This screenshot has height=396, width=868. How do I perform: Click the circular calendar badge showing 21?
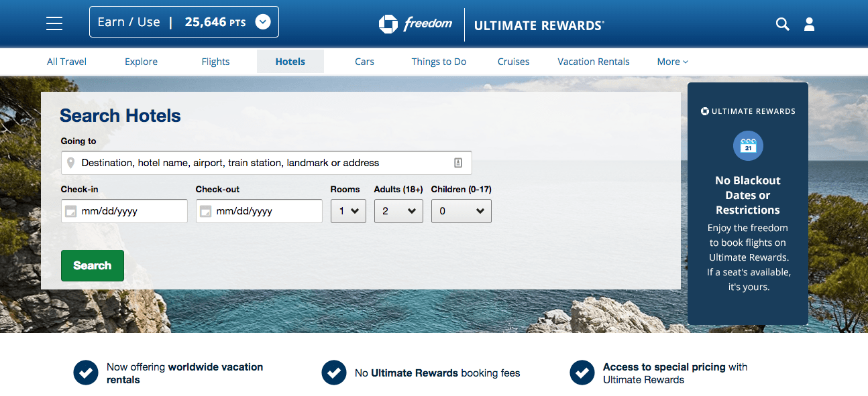point(747,146)
